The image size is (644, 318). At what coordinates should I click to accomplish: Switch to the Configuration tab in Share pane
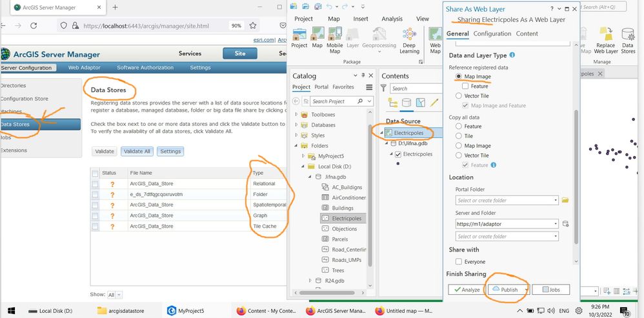(492, 34)
